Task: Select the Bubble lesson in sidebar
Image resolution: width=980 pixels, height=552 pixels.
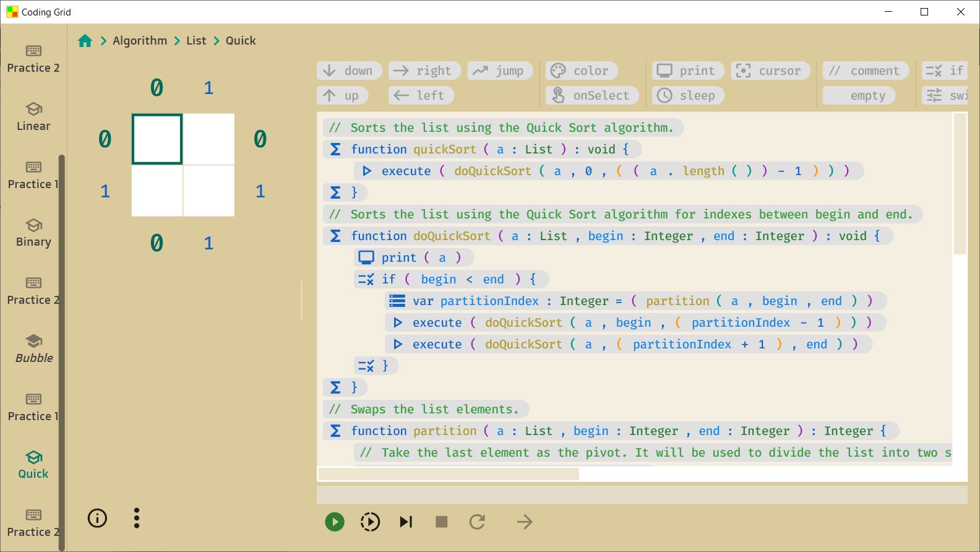Action: pyautogui.click(x=34, y=348)
